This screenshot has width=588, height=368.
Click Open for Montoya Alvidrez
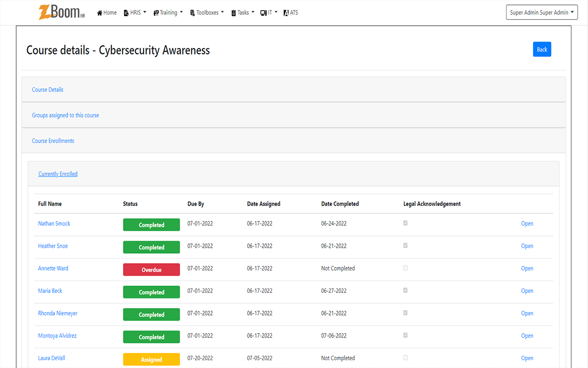527,336
